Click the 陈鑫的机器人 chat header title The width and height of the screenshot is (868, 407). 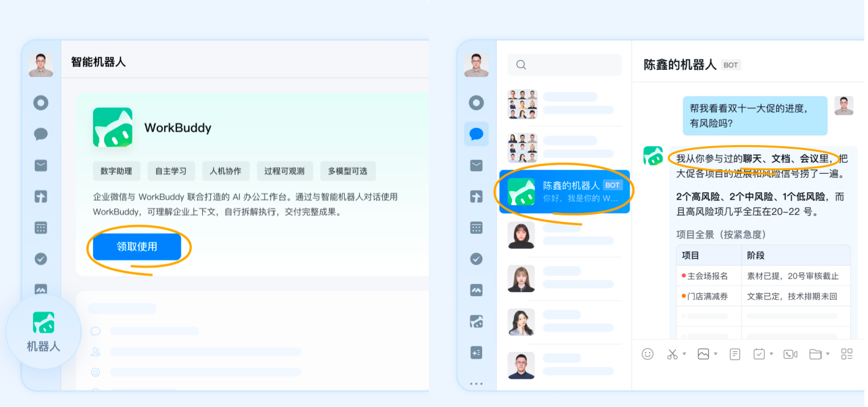pos(680,65)
